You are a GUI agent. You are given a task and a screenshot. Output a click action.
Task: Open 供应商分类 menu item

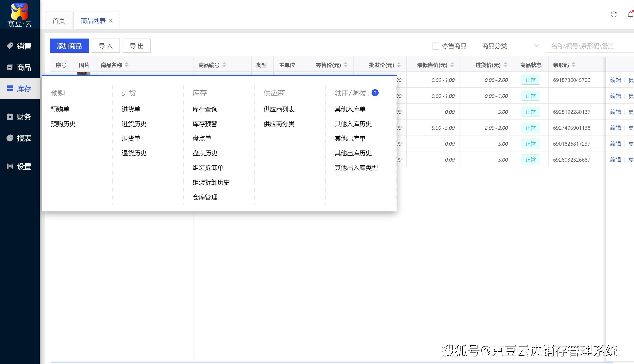point(279,124)
